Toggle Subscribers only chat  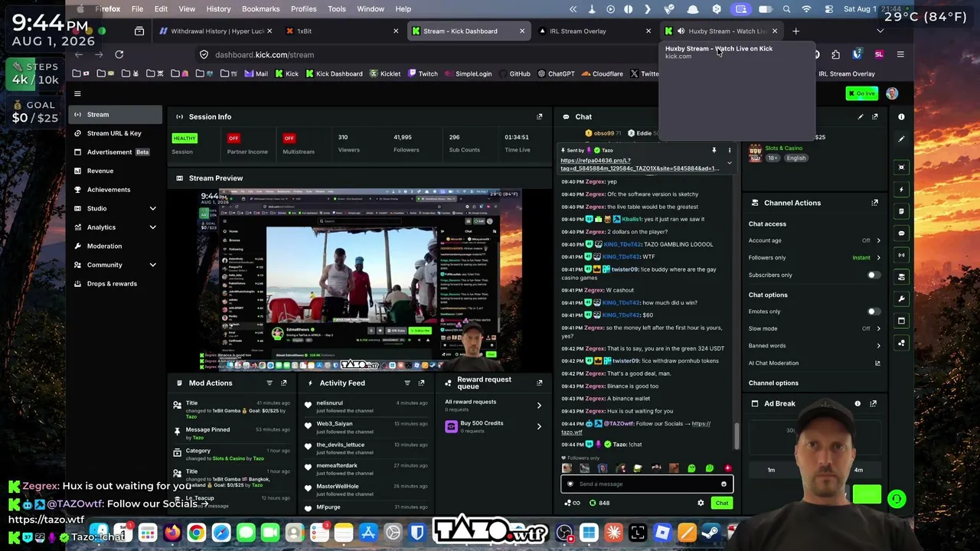point(872,275)
